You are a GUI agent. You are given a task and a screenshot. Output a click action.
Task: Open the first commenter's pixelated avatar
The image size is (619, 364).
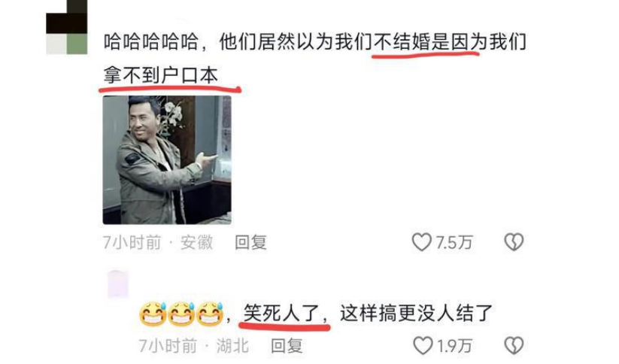point(67,27)
